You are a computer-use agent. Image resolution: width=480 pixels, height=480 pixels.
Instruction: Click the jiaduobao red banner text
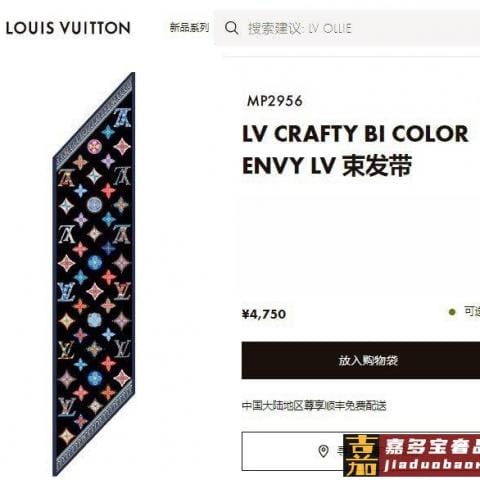432,465
